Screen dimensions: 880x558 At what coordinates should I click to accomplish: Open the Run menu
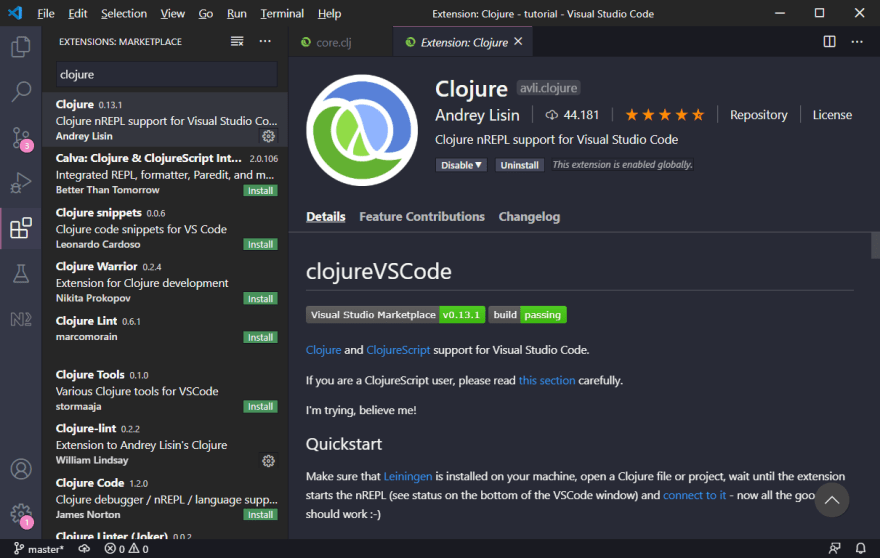[236, 13]
